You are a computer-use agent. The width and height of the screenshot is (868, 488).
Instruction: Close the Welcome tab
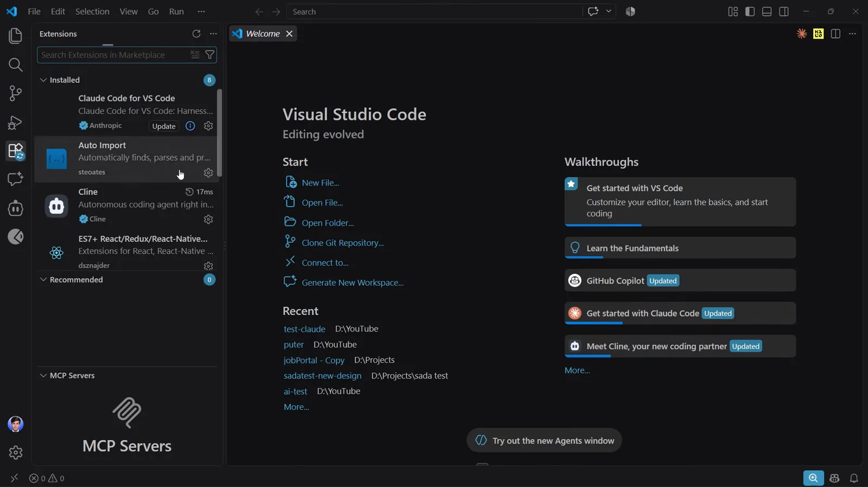coord(290,34)
